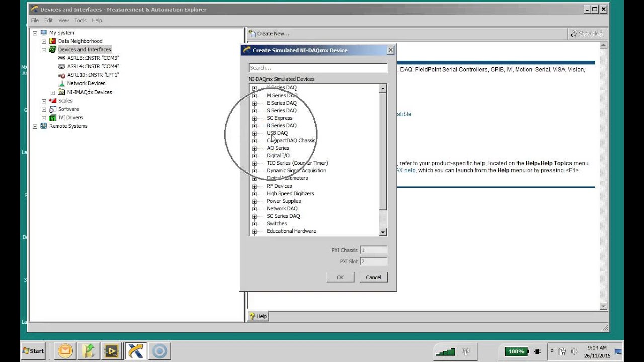The width and height of the screenshot is (644, 362).
Task: Click the PXI Slot field
Action: coord(373,261)
